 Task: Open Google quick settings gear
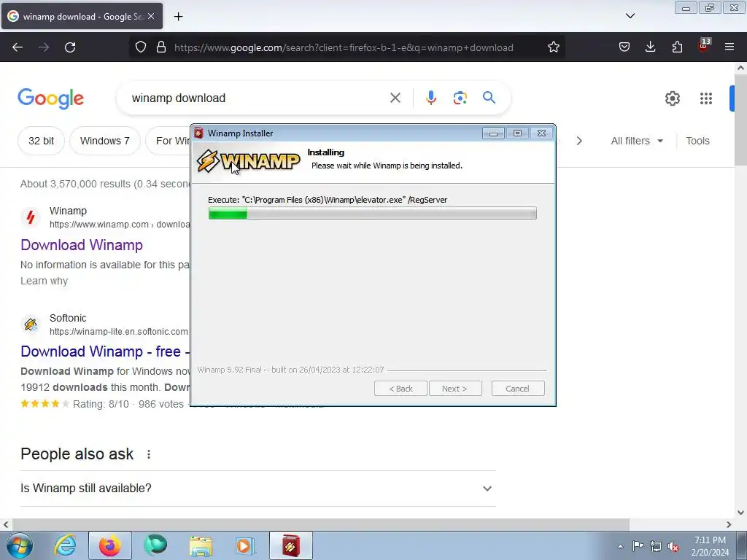tap(672, 98)
